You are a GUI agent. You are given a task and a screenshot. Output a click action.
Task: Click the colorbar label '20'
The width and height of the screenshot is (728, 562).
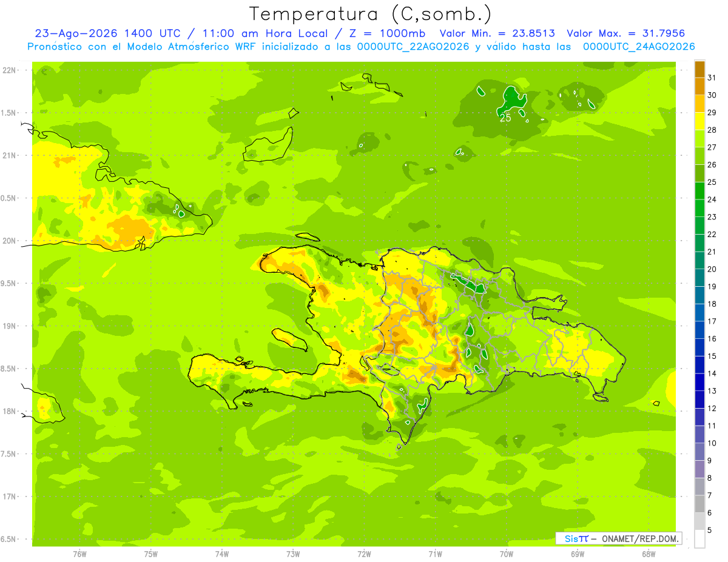712,269
